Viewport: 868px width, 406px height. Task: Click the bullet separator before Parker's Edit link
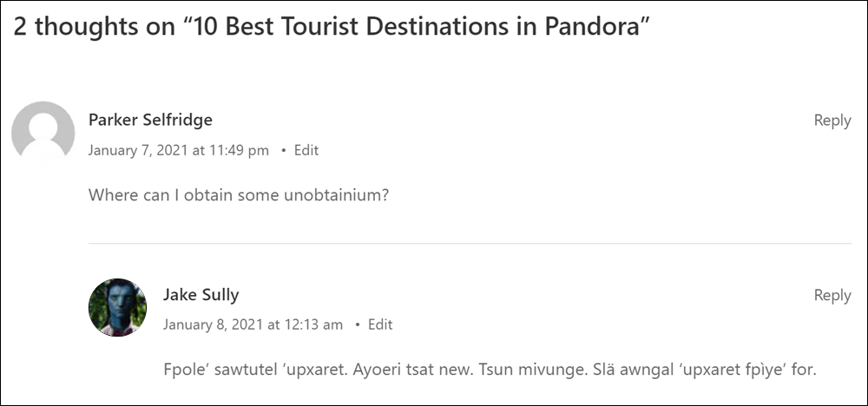[284, 150]
